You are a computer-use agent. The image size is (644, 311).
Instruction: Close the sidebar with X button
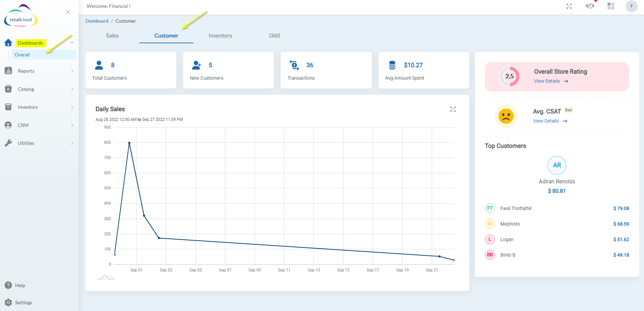tap(68, 12)
